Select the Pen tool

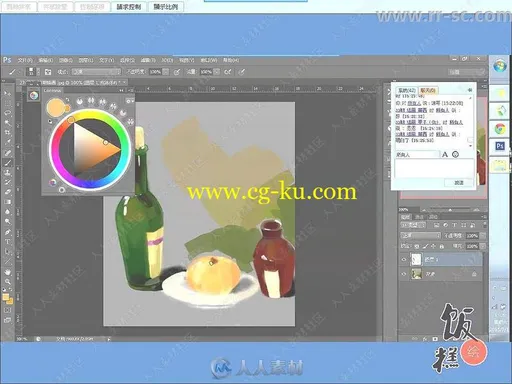[7, 232]
